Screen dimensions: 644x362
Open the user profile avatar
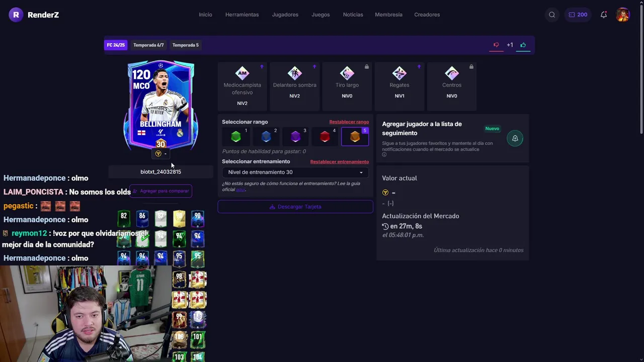[x=623, y=15]
